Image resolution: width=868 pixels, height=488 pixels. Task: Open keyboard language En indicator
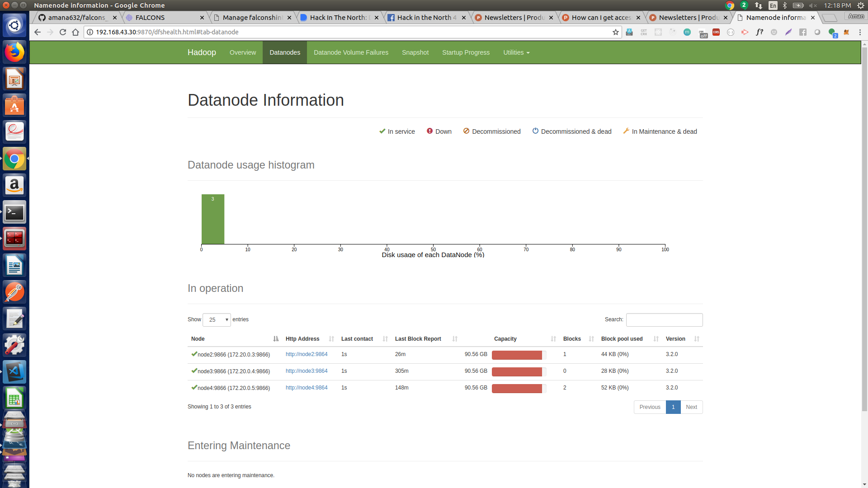pyautogui.click(x=773, y=5)
